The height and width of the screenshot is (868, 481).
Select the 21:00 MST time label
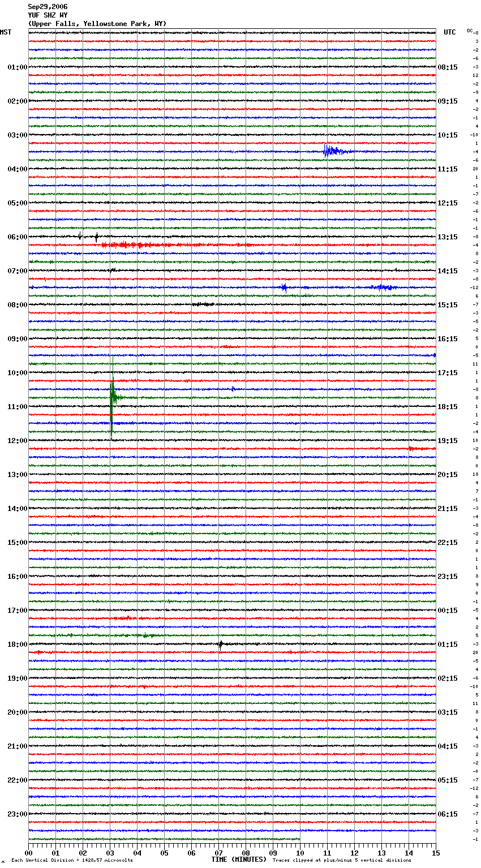pos(18,746)
